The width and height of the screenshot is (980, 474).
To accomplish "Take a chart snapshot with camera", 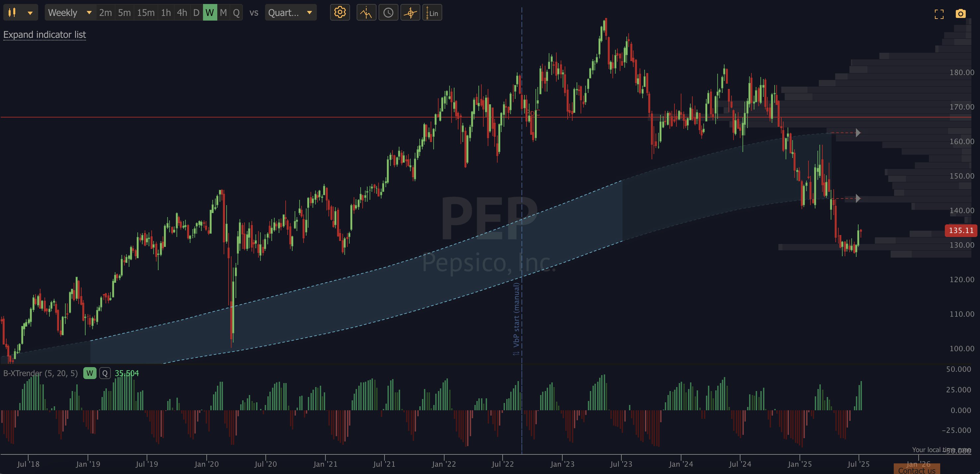I will click(961, 14).
